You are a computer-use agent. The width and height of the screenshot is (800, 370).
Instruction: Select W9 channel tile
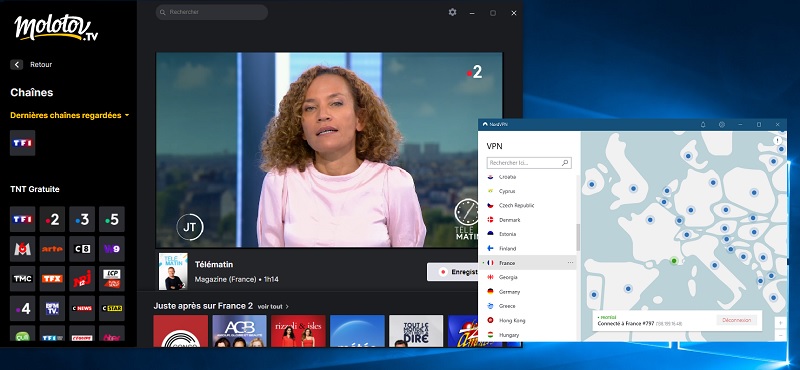click(x=111, y=249)
